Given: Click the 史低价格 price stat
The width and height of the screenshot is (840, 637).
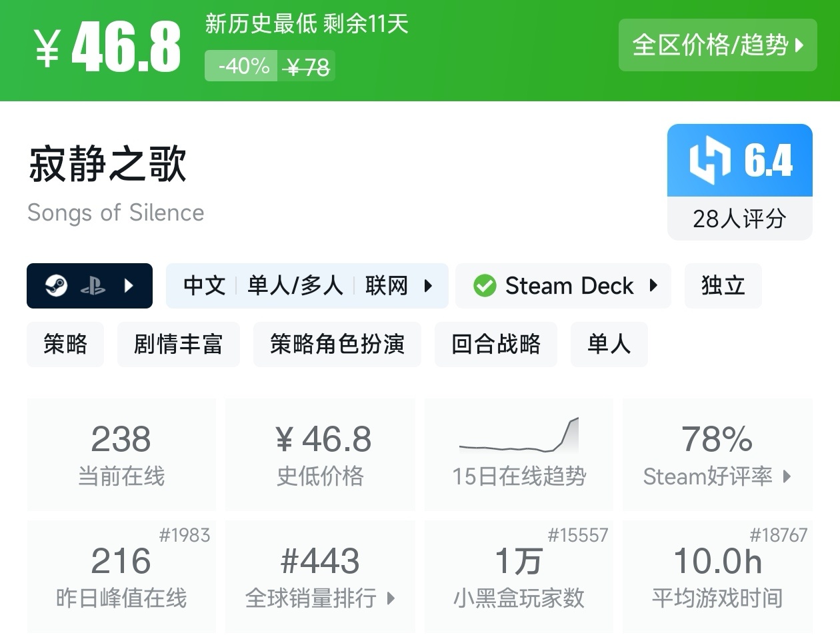Looking at the screenshot, I should [320, 455].
